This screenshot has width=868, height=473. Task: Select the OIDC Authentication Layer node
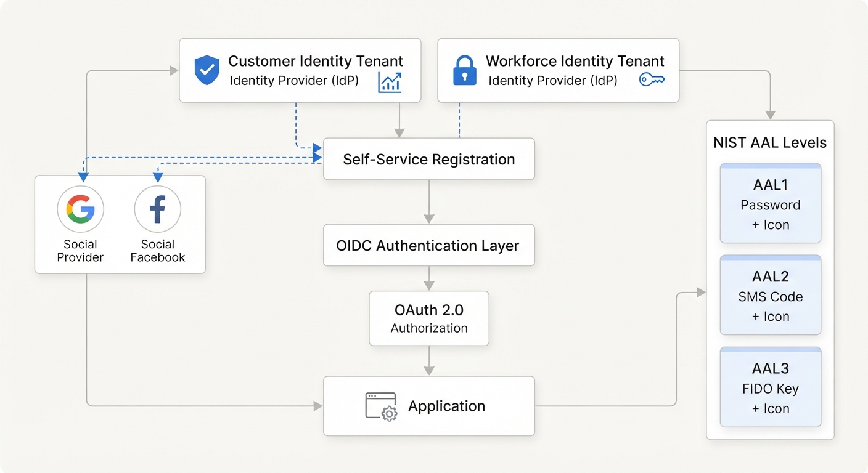(x=429, y=245)
